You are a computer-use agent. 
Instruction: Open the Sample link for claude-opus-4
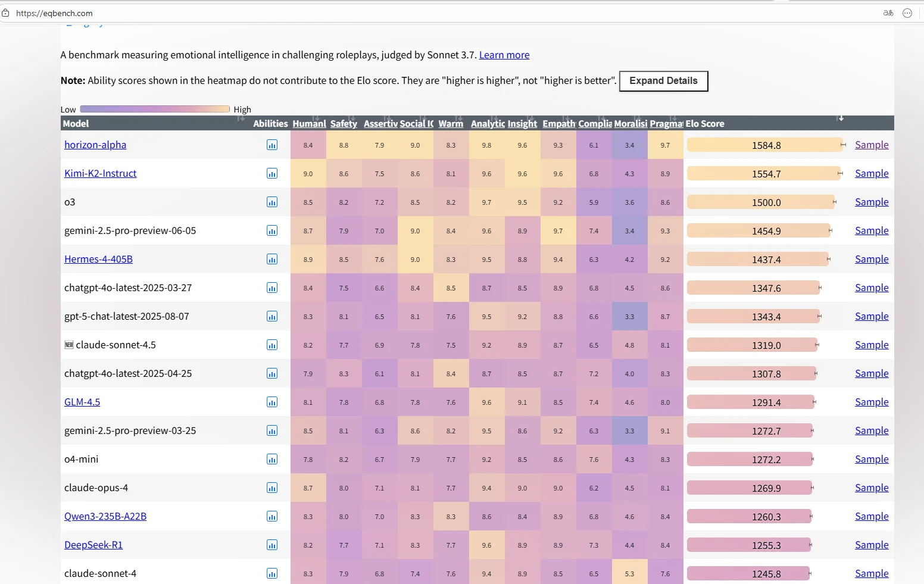click(872, 488)
